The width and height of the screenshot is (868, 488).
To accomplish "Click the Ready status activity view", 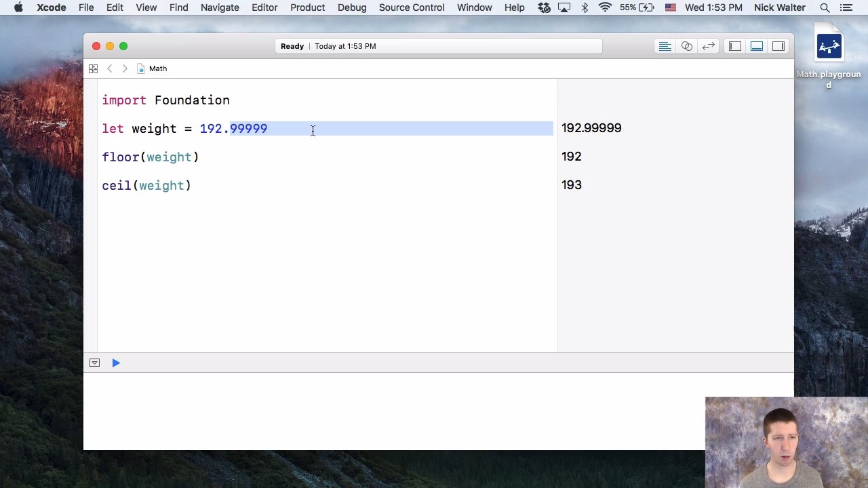I will pos(438,46).
